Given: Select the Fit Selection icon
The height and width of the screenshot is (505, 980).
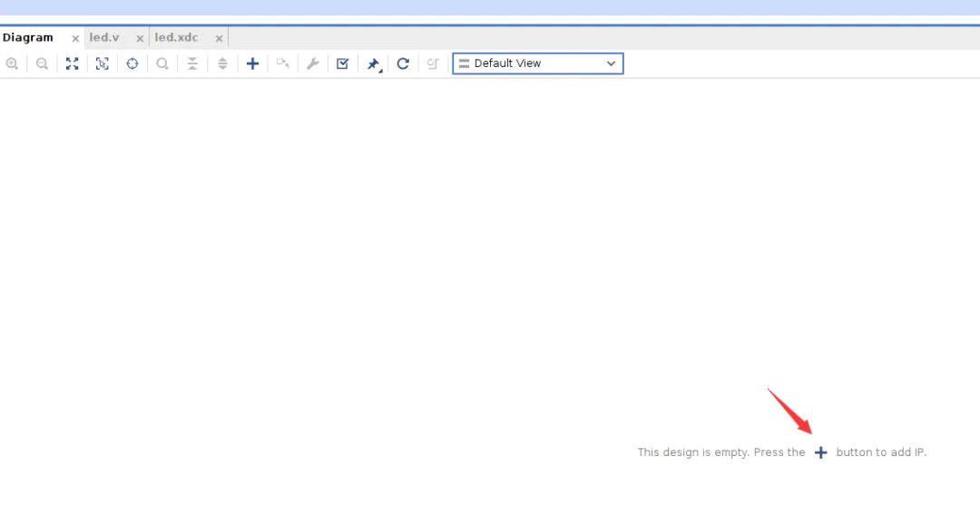Looking at the screenshot, I should (103, 63).
